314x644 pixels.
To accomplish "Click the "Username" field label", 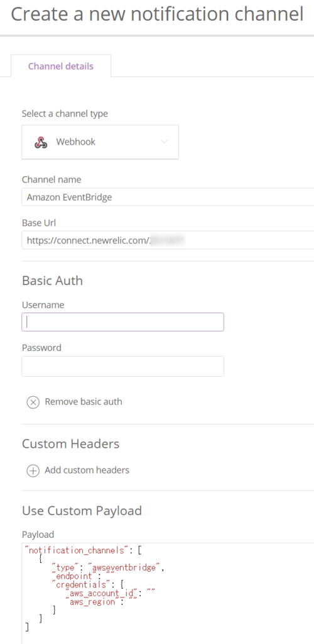I will click(43, 305).
